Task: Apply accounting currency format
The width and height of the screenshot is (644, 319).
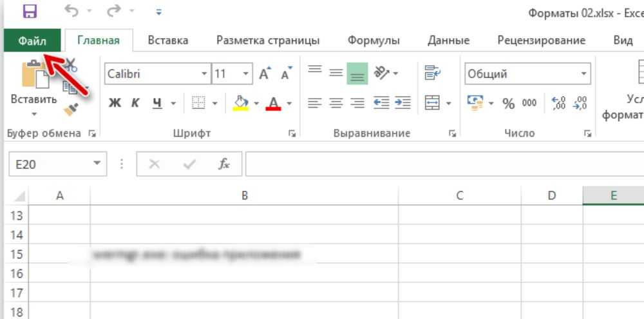Action: tap(476, 102)
